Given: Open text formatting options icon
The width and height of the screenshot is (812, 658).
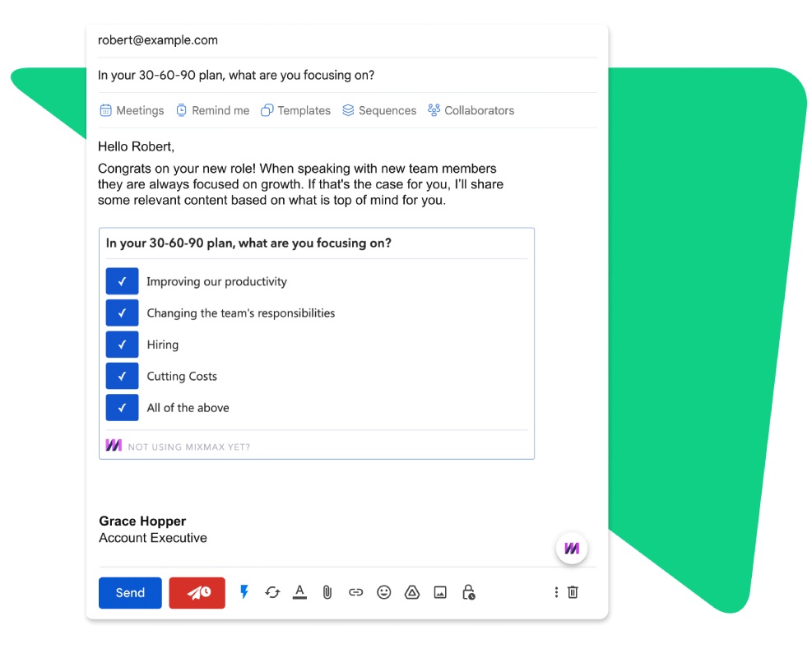Looking at the screenshot, I should coord(299,591).
